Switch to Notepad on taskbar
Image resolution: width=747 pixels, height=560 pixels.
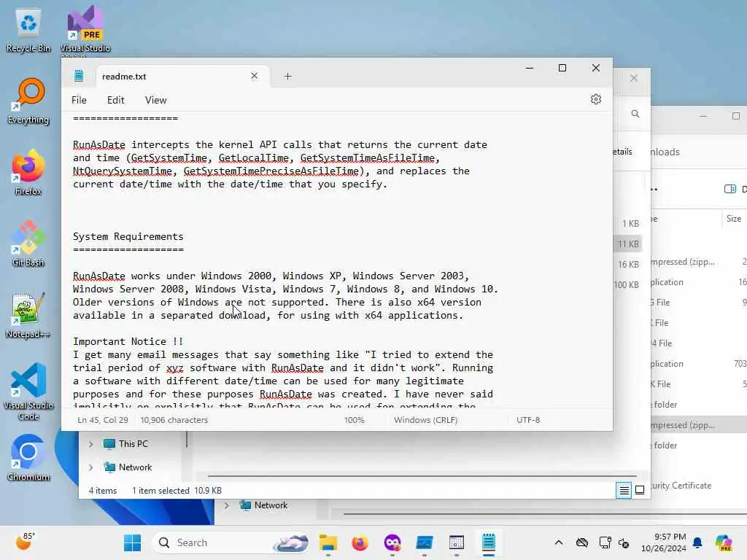pyautogui.click(x=488, y=542)
